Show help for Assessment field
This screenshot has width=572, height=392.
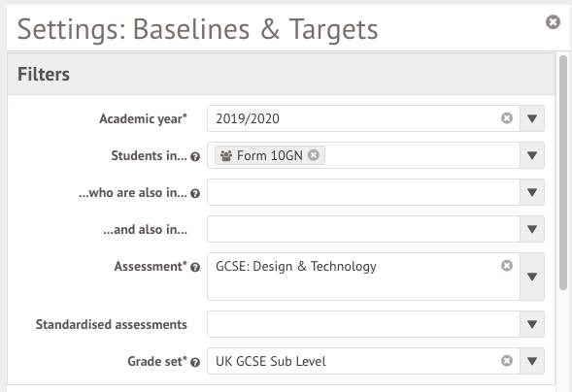point(195,268)
